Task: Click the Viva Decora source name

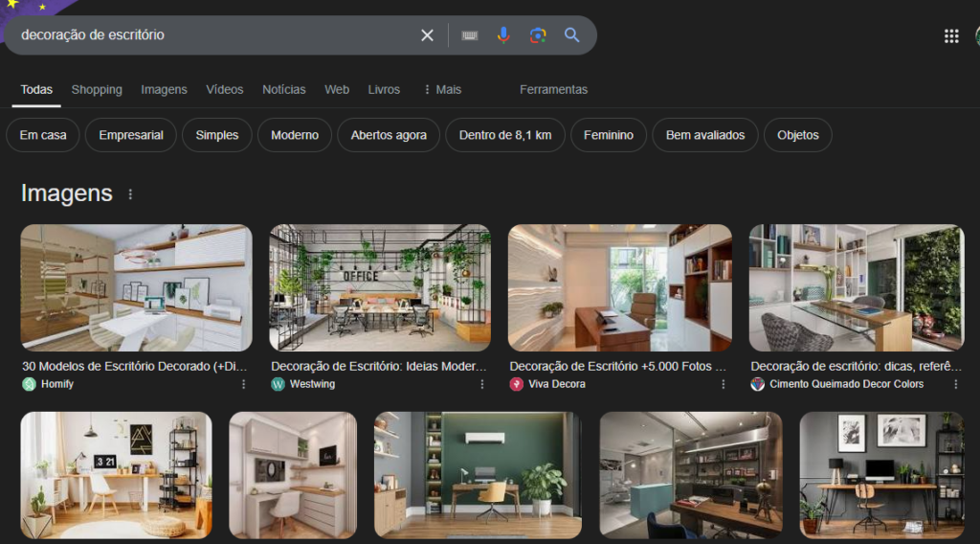Action: pyautogui.click(x=557, y=385)
